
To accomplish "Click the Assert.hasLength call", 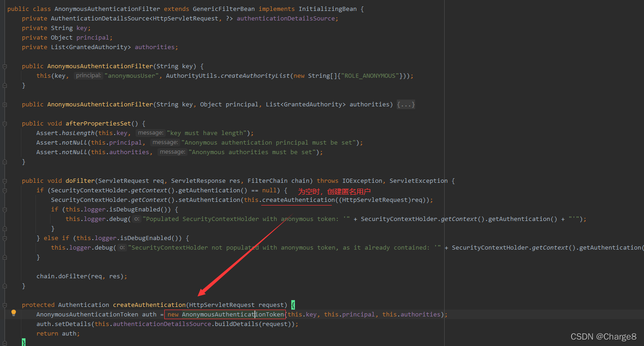I will pos(65,133).
